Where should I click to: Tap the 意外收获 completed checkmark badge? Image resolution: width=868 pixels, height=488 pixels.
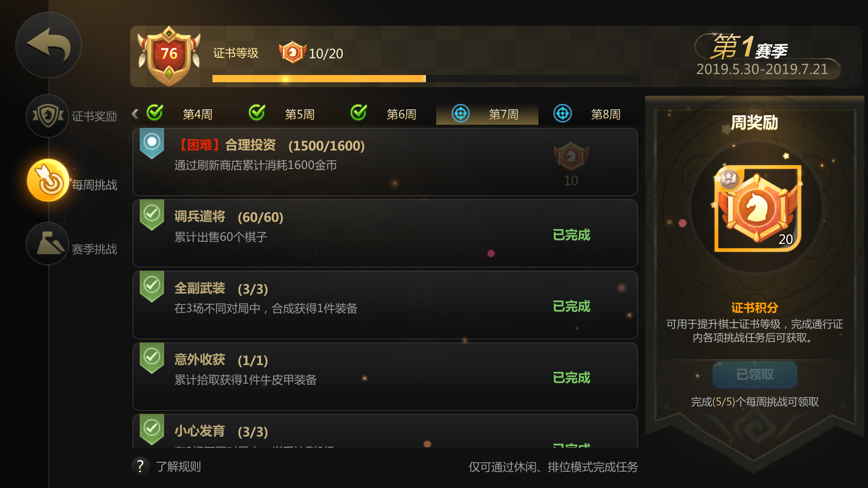tap(152, 357)
